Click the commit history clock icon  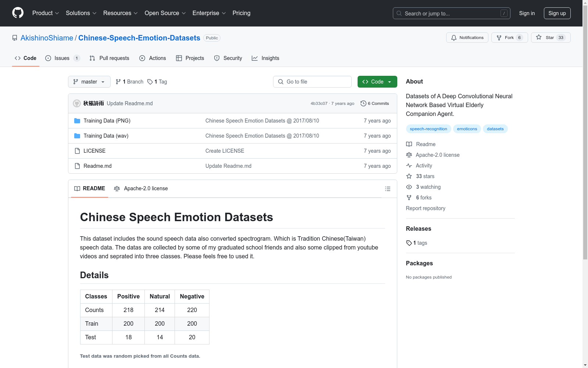point(363,103)
